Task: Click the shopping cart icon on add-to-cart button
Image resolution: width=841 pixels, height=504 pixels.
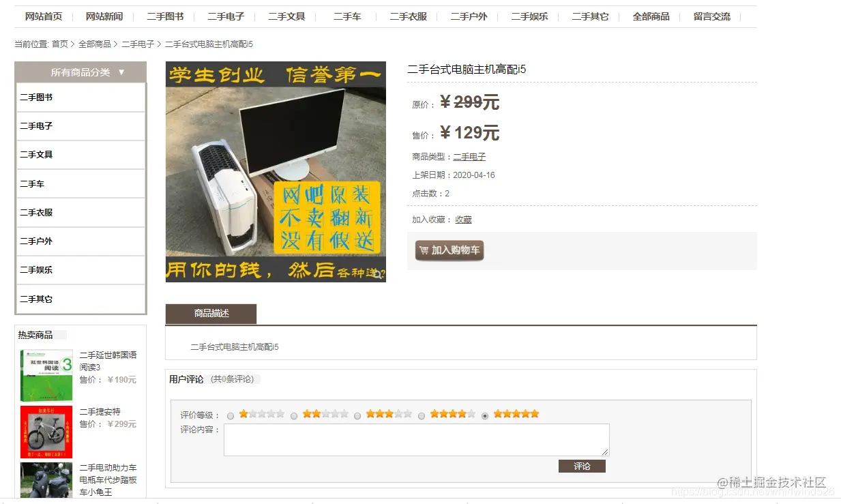Action: 424,250
